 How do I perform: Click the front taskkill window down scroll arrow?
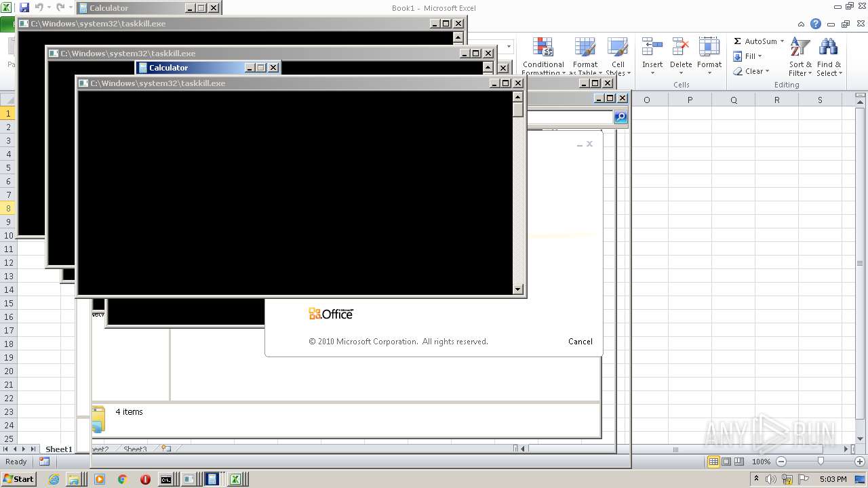click(x=518, y=289)
